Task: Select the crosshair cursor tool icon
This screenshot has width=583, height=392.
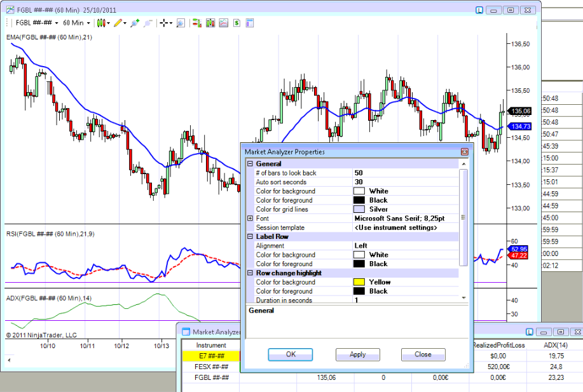Action: tap(163, 23)
